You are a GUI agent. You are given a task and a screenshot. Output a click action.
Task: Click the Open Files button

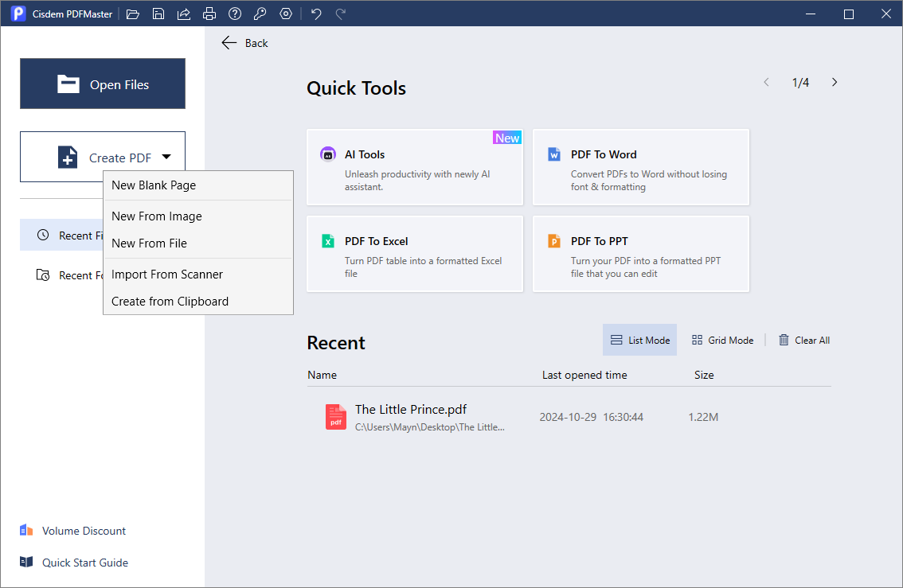pyautogui.click(x=103, y=84)
